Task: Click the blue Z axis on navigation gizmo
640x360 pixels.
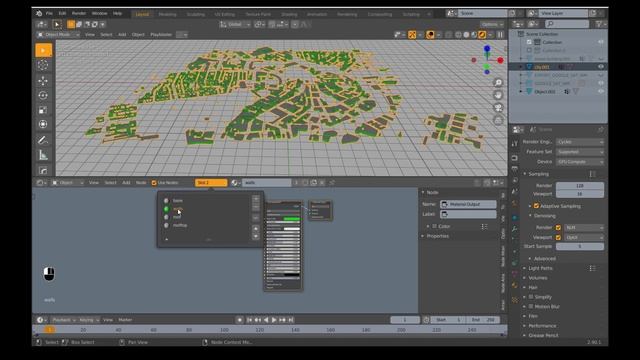Action: pos(487,49)
